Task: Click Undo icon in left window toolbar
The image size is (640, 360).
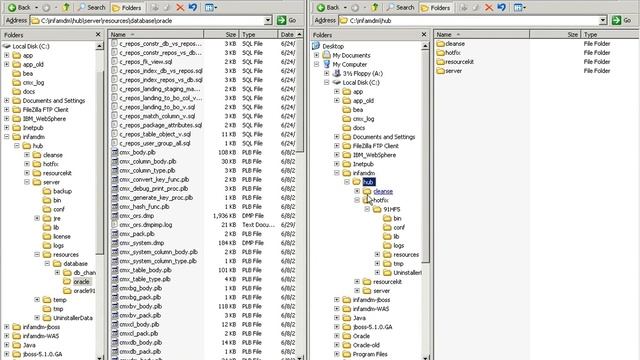Action: coord(193,7)
